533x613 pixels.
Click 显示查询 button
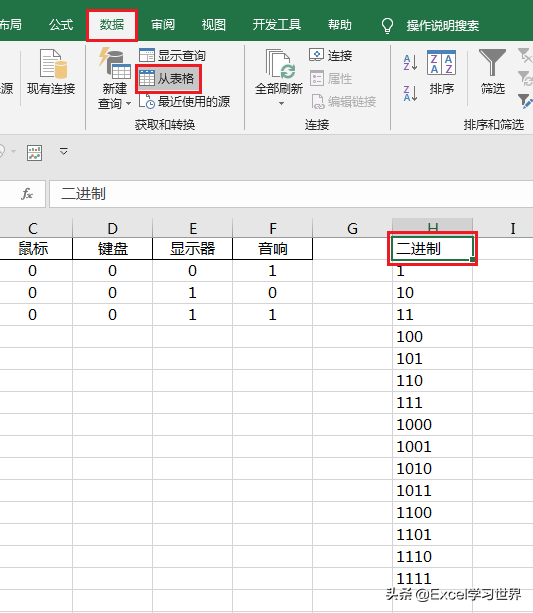click(x=172, y=56)
